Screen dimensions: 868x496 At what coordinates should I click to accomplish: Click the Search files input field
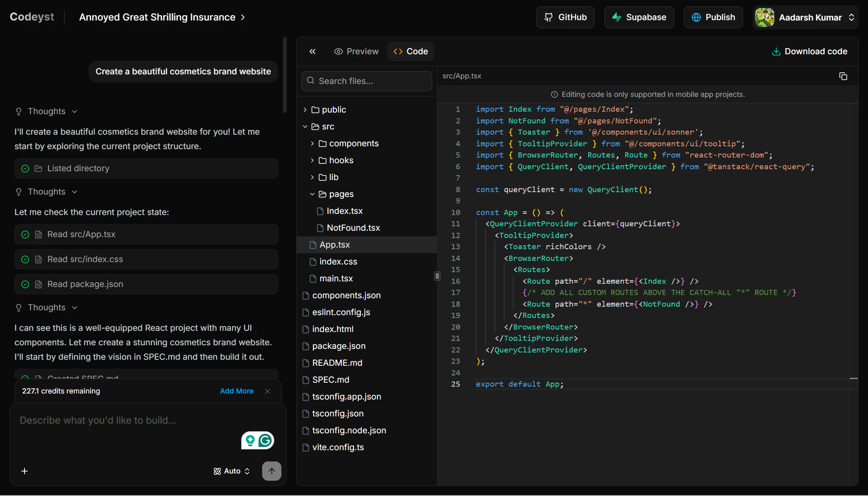click(366, 81)
